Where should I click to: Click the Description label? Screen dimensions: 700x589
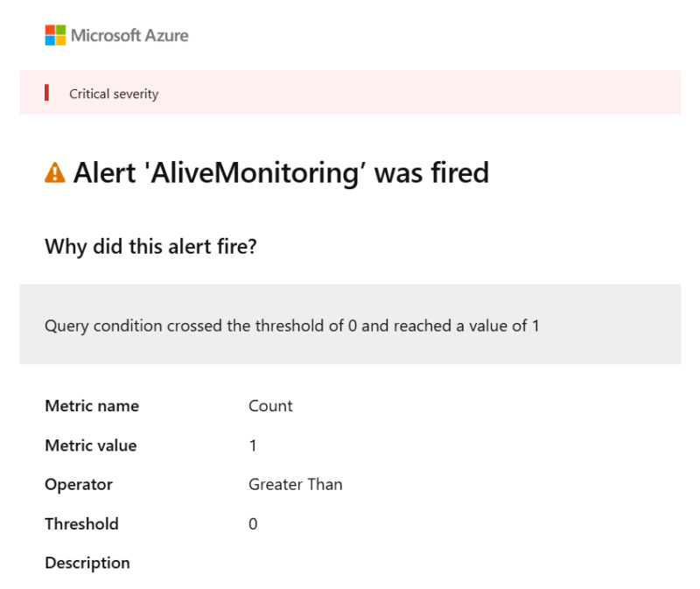[87, 563]
